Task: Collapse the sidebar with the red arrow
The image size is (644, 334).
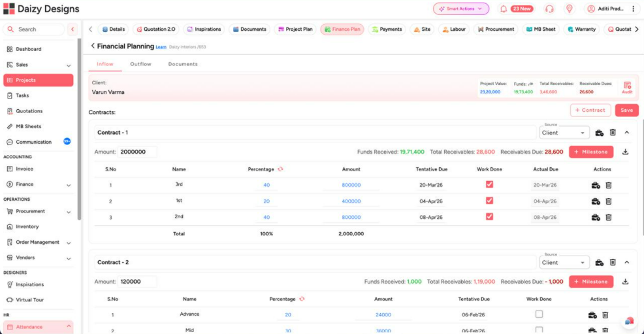Action: pyautogui.click(x=72, y=29)
